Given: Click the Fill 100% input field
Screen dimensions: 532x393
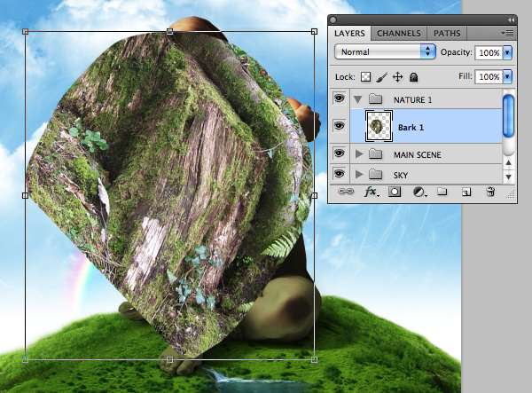Looking at the screenshot, I should click(489, 76).
